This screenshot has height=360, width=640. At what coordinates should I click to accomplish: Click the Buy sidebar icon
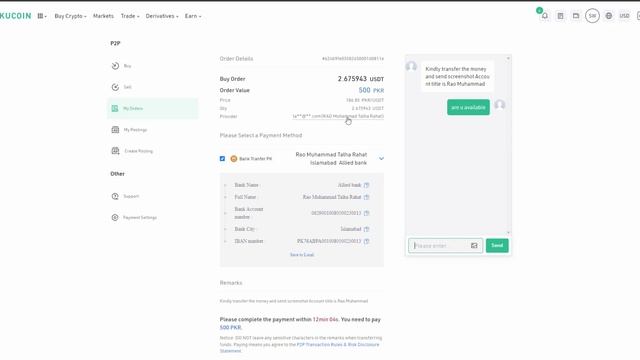click(x=115, y=66)
